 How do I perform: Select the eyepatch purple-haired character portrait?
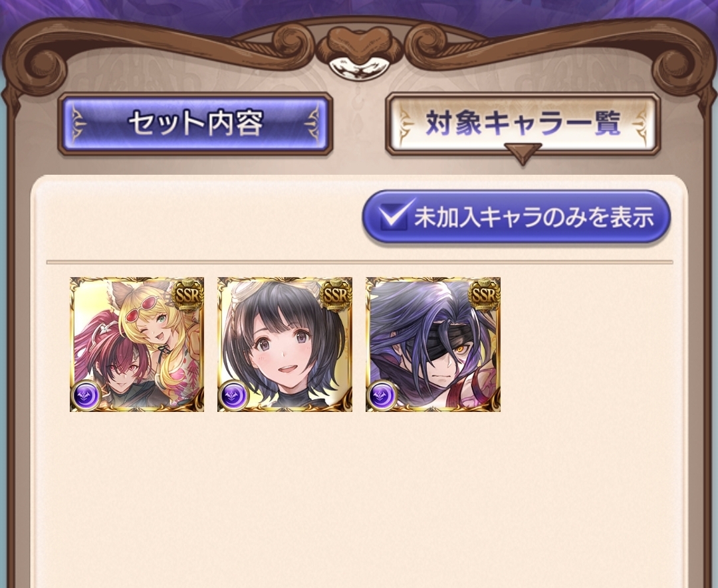click(433, 344)
